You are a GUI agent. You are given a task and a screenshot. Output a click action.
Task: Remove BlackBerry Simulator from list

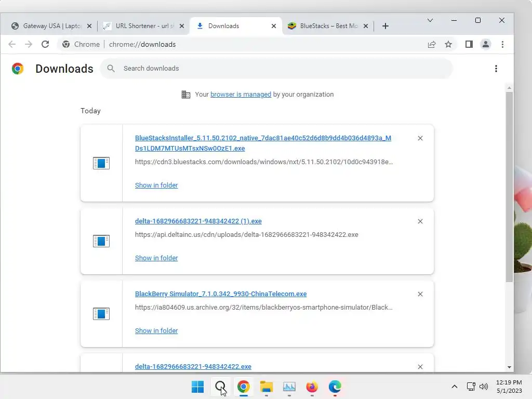(x=420, y=294)
